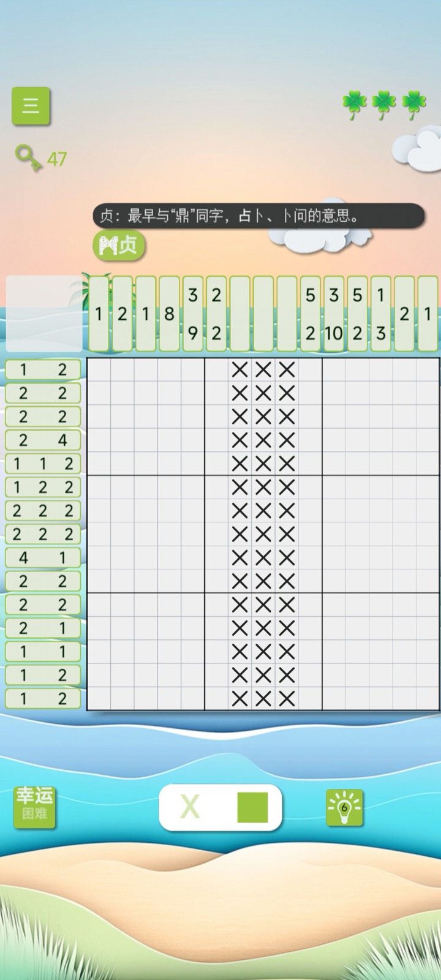Tap the 贞 character label button
This screenshot has width=441, height=980.
[x=119, y=246]
